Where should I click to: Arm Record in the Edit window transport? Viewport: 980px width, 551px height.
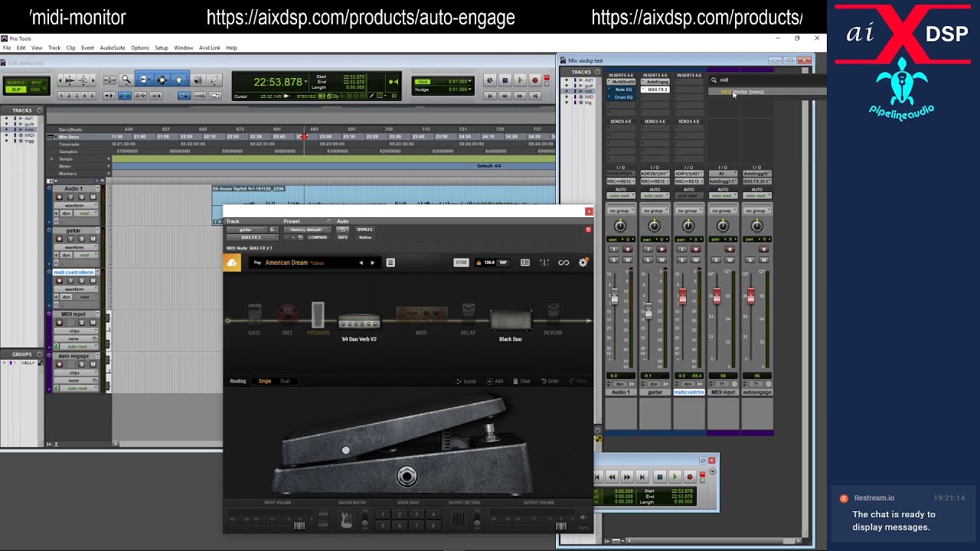tap(535, 80)
